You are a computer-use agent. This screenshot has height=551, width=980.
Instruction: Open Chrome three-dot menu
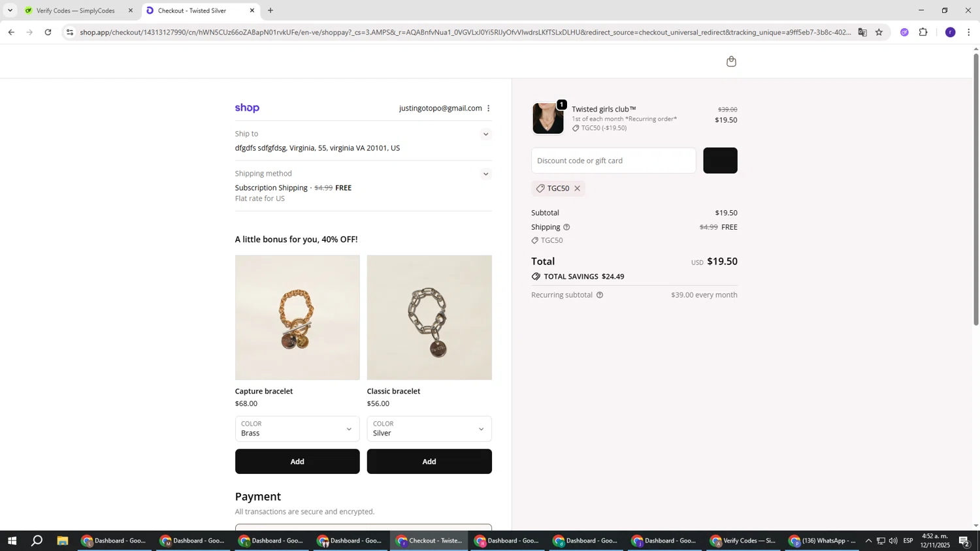(968, 32)
